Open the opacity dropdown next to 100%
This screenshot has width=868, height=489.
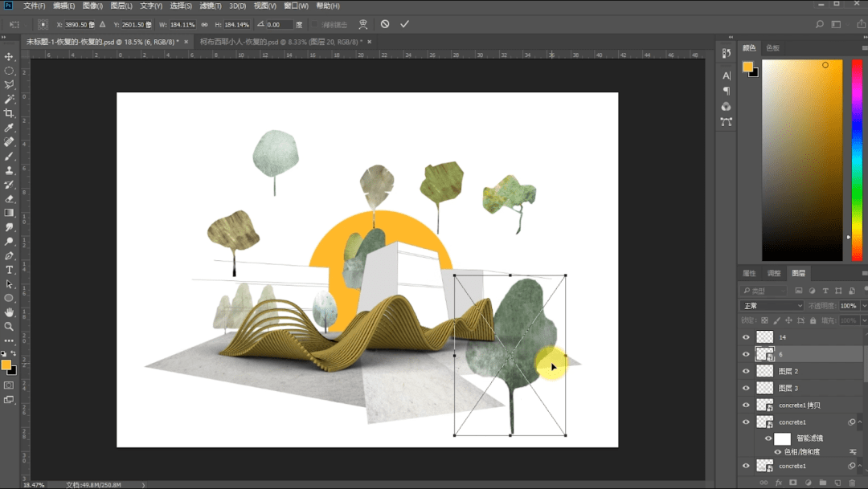point(863,305)
